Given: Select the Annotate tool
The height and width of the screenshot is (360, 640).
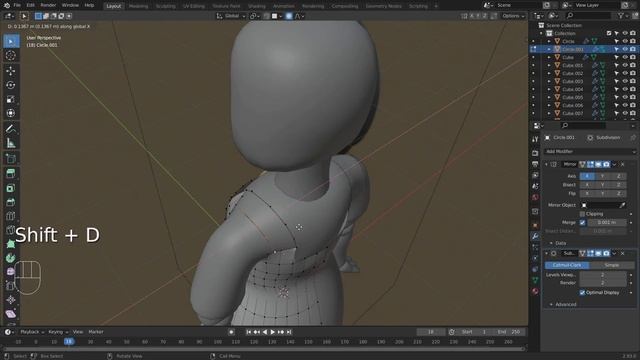Looking at the screenshot, I should [11, 129].
